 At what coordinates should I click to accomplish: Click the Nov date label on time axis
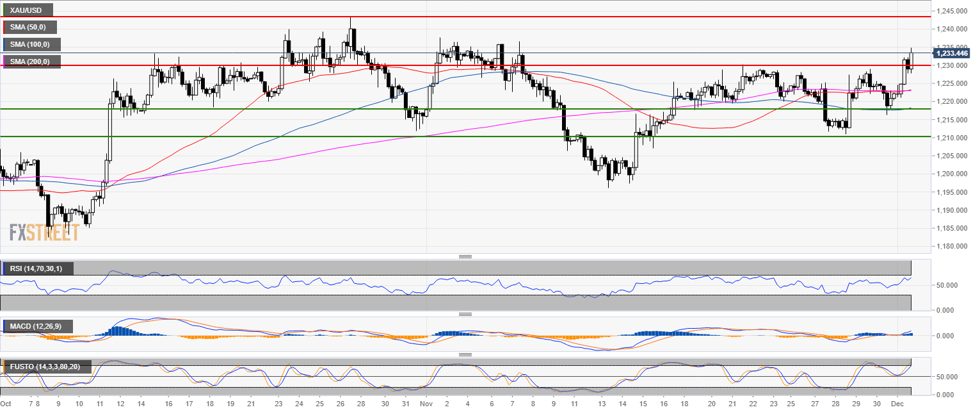coord(427,404)
